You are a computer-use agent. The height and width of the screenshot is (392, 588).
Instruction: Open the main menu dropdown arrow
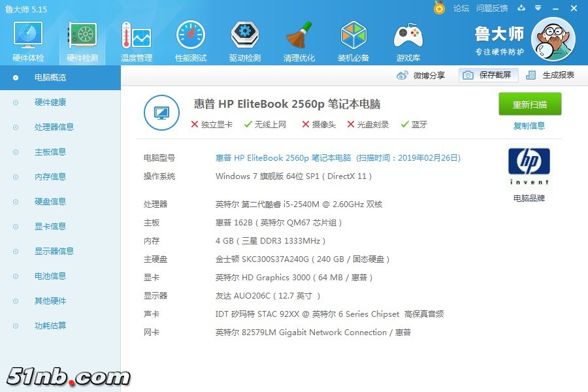tap(538, 8)
